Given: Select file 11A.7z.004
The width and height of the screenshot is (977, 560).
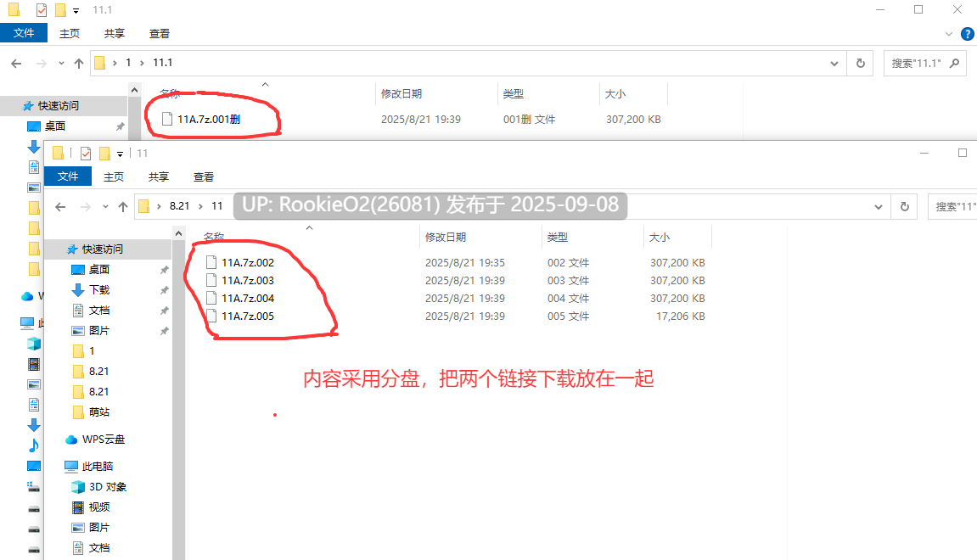Looking at the screenshot, I should coord(248,299).
